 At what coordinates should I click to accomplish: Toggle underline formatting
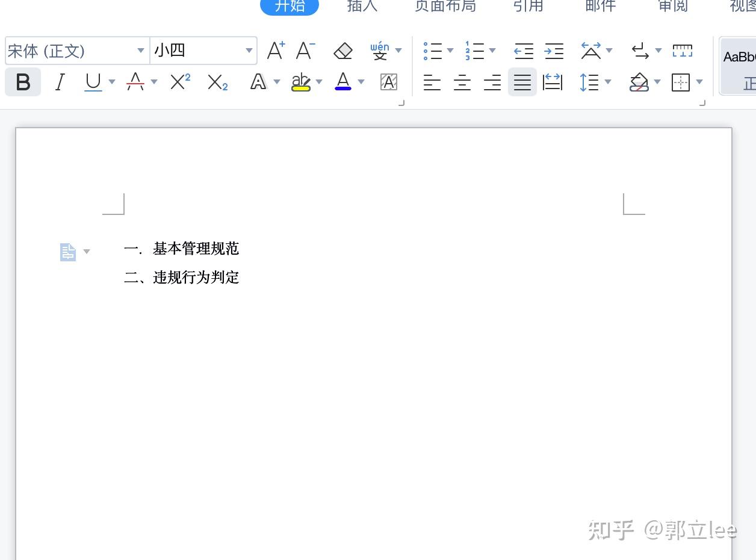tap(93, 82)
